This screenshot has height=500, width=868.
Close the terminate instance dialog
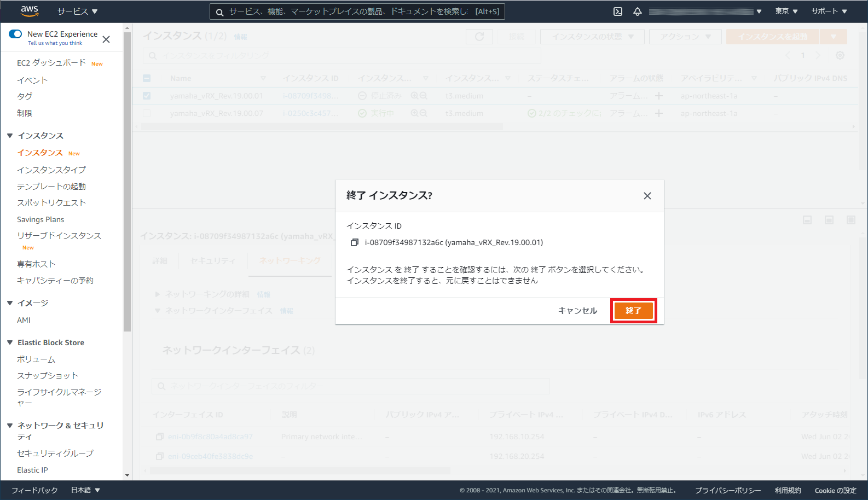tap(647, 196)
